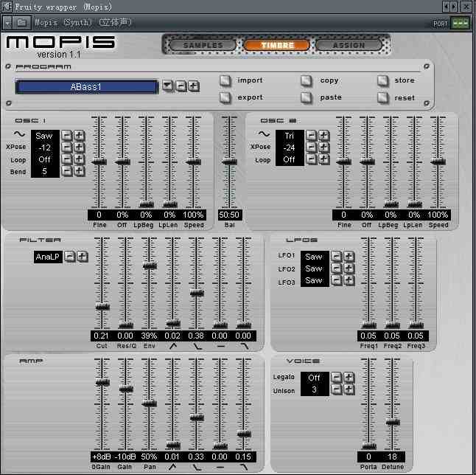Click the next arrow in title bar
476x475 pixels.
454,6
